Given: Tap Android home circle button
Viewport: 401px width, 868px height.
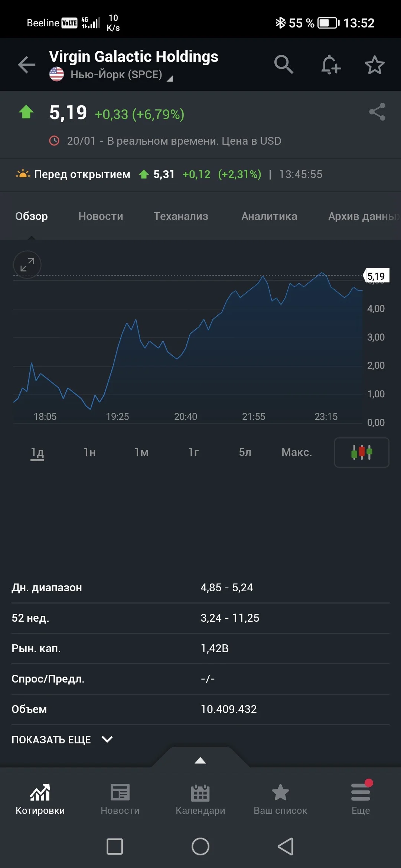Looking at the screenshot, I should pos(200,846).
